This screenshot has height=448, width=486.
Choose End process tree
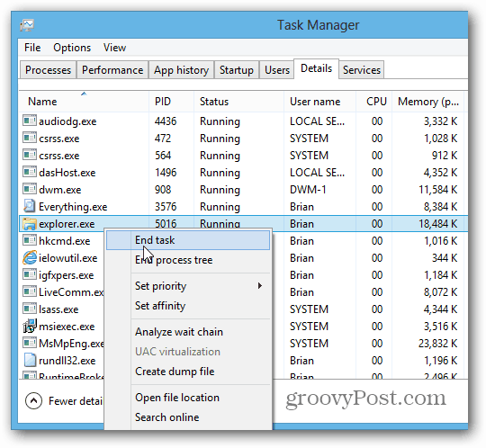point(188,260)
